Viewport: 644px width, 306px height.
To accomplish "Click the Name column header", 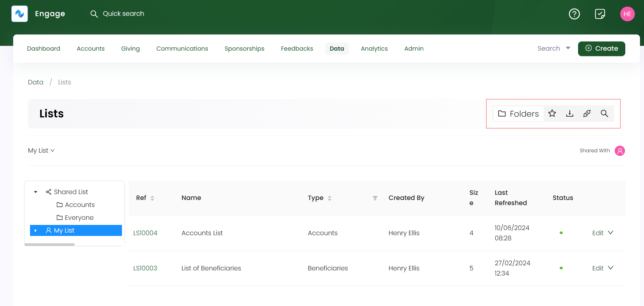I will (191, 198).
